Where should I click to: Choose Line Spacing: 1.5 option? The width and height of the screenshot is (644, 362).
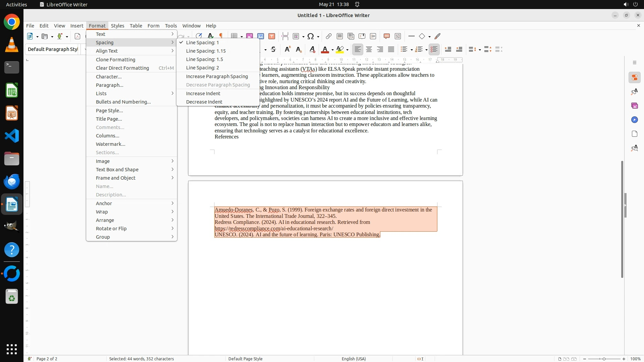point(204,59)
